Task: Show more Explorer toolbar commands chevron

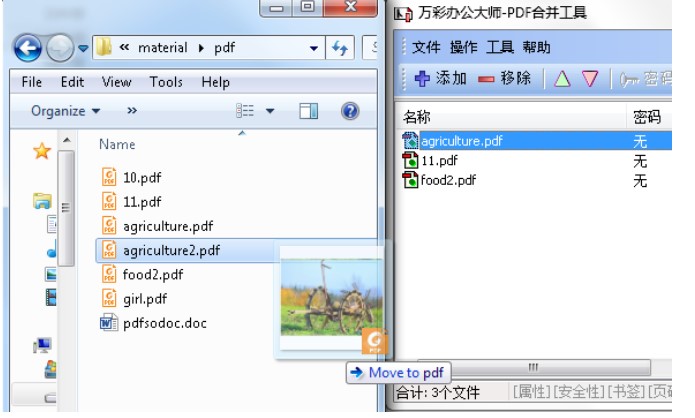Action: point(132,110)
